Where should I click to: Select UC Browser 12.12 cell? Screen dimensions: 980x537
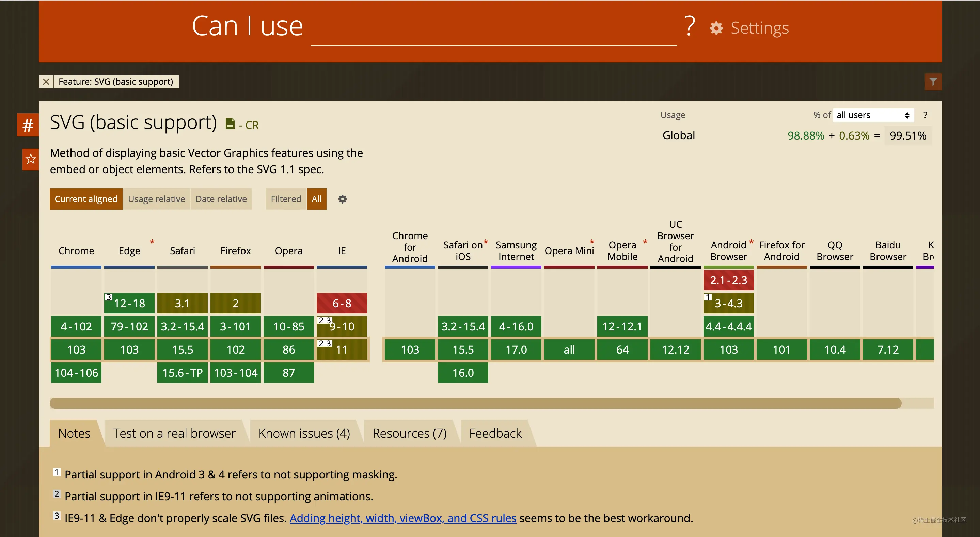pos(676,349)
